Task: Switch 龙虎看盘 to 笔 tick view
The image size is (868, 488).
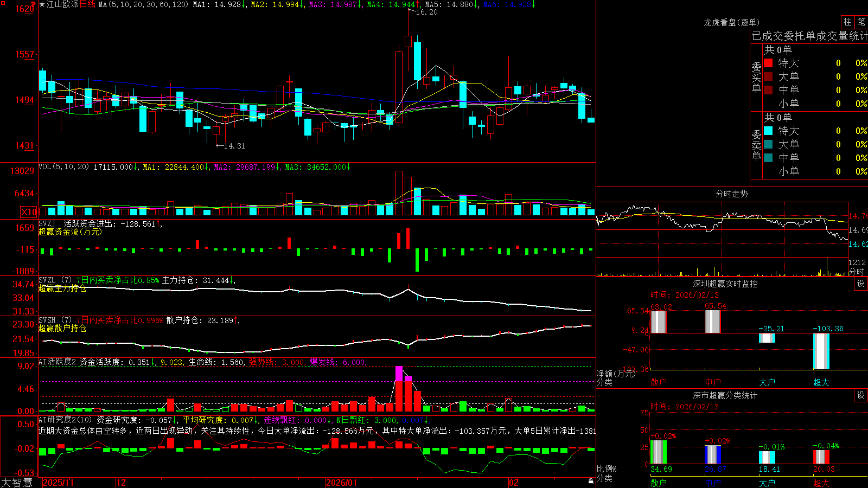Action: coord(861,22)
